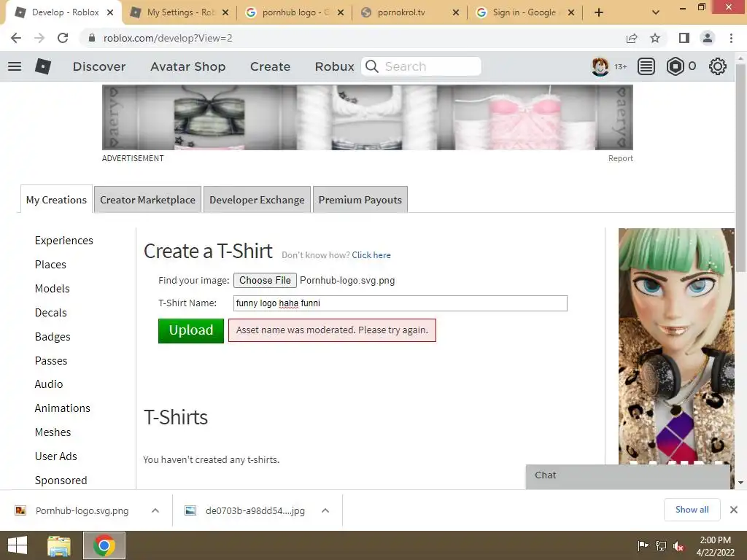Report the advertisement banner
Screen dimensions: 747x560
point(620,158)
